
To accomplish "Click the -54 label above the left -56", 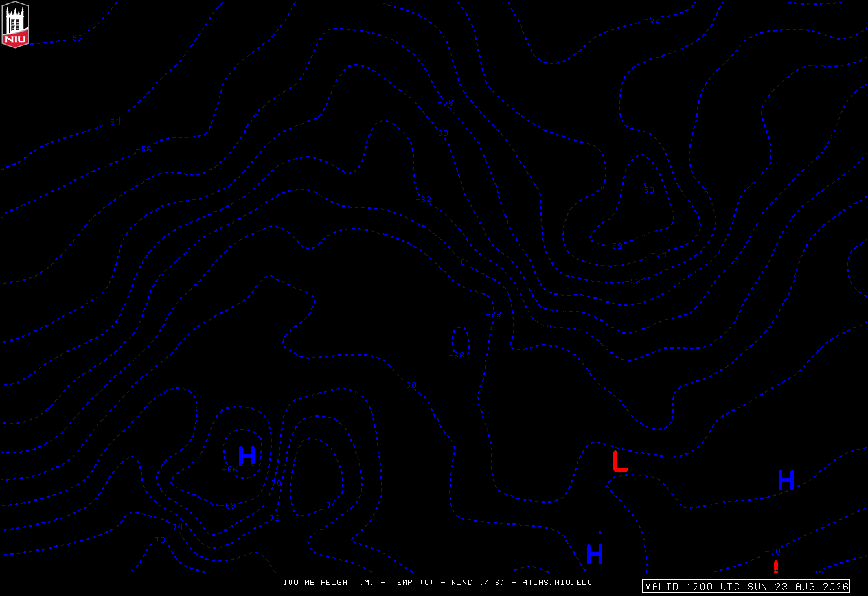I will click(113, 122).
